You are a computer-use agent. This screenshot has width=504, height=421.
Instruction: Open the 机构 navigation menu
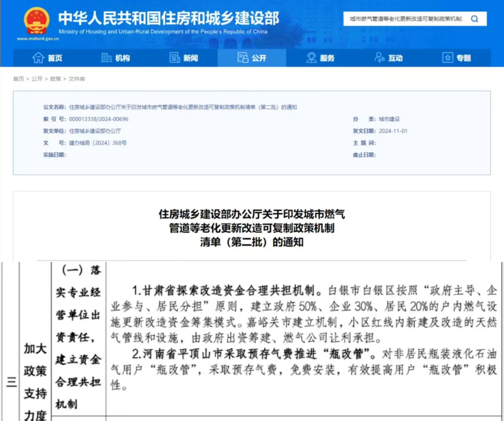click(122, 58)
